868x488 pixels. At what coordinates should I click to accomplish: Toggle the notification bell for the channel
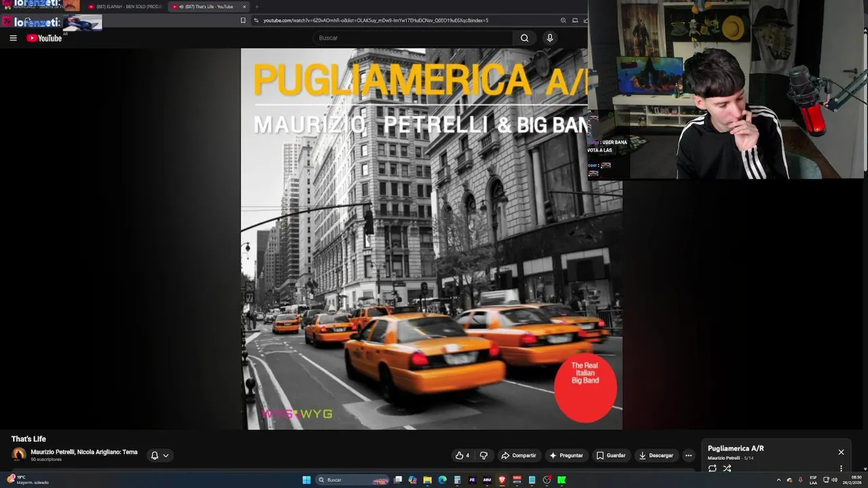155,455
